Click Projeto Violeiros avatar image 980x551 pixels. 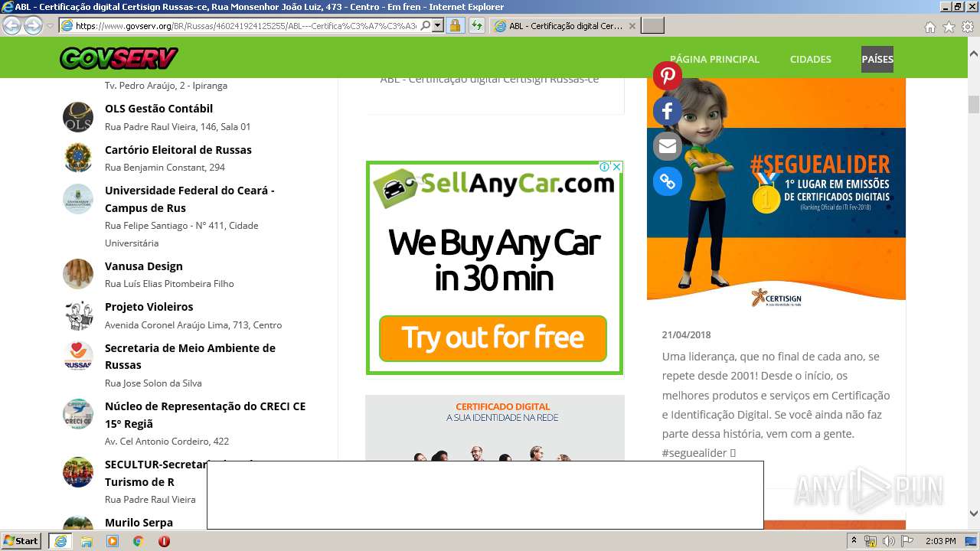tap(78, 315)
